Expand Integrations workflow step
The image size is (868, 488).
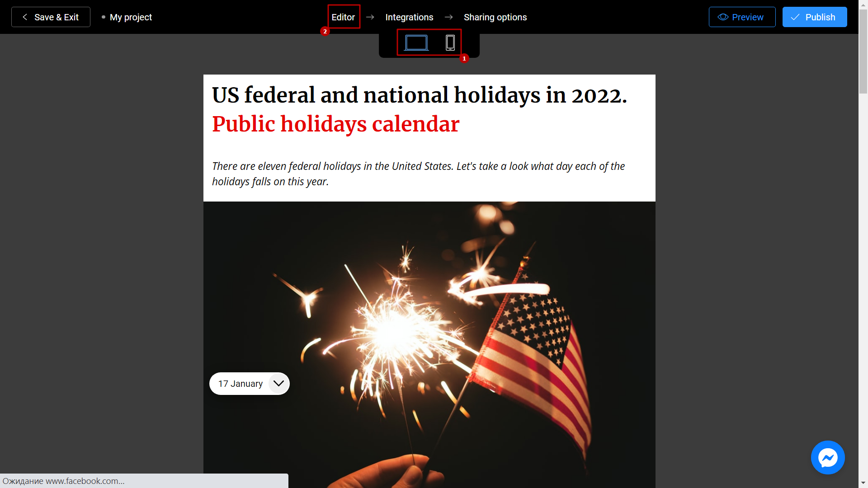tap(410, 17)
